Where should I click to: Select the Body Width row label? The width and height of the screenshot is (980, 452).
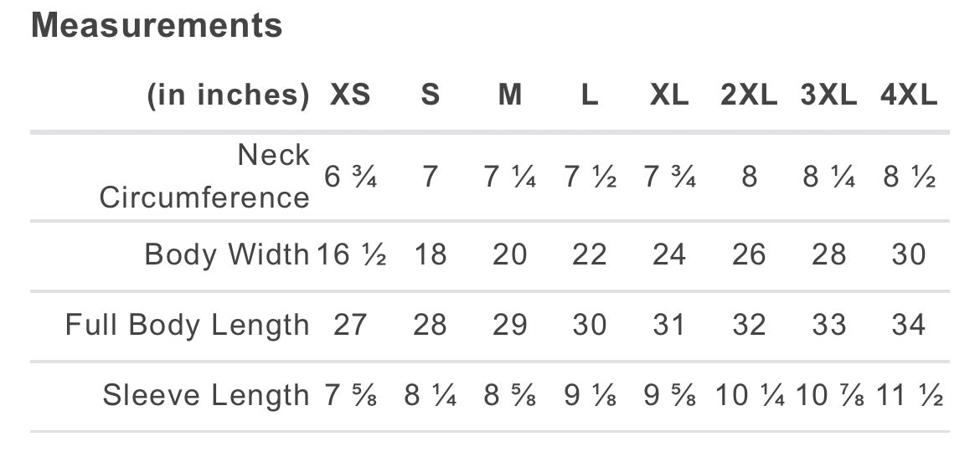tap(226, 254)
